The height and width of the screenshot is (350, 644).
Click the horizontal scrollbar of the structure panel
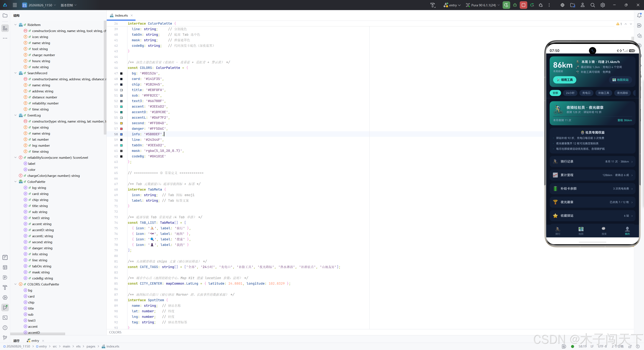coord(38,334)
